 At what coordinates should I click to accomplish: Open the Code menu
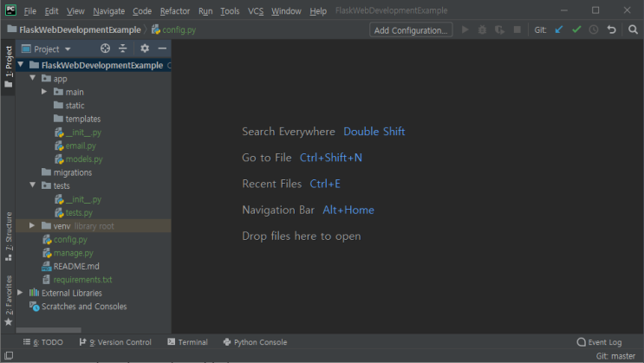[142, 11]
